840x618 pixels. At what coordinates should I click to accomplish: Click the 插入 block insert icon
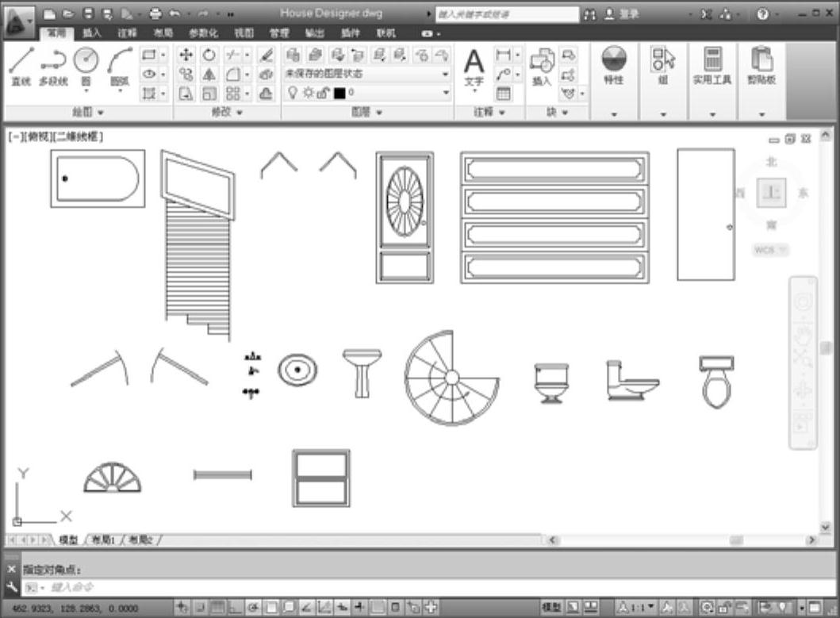[x=541, y=66]
